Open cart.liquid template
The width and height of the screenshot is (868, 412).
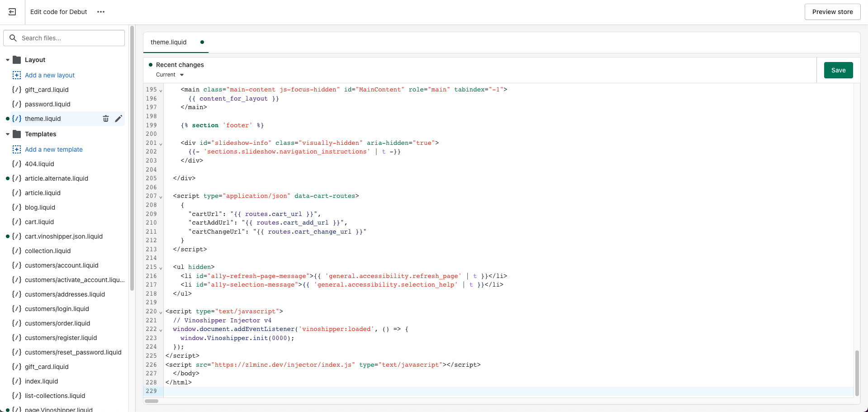click(x=39, y=222)
